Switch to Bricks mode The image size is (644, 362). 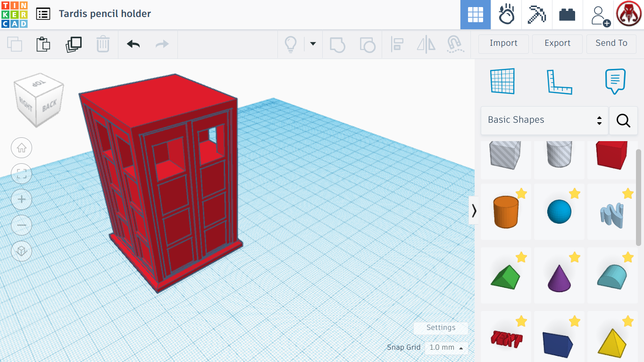click(567, 15)
